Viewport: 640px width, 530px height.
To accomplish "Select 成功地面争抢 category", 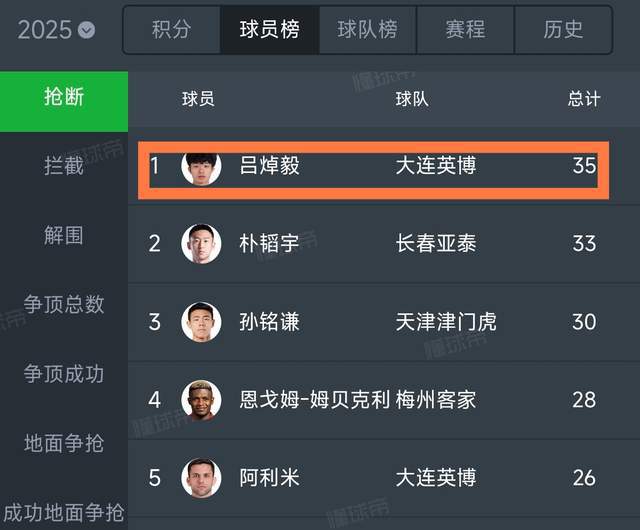I will 64,512.
